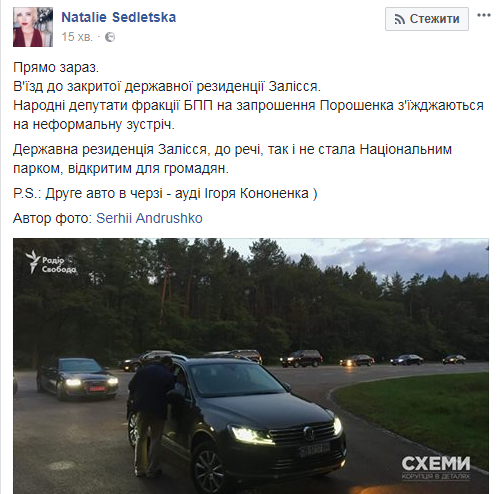Click the post line starting with P.S.
Image resolution: width=497 pixels, height=494 pixels.
pyautogui.click(x=165, y=193)
